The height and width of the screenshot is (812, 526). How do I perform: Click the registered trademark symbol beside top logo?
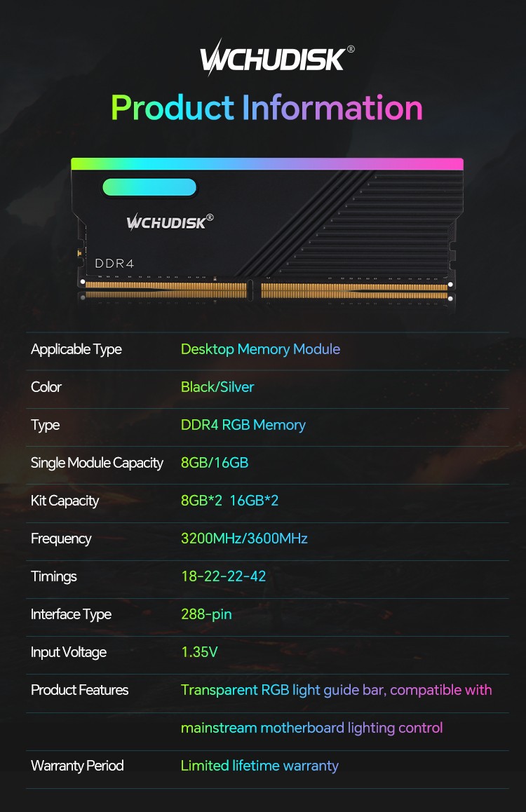click(351, 49)
